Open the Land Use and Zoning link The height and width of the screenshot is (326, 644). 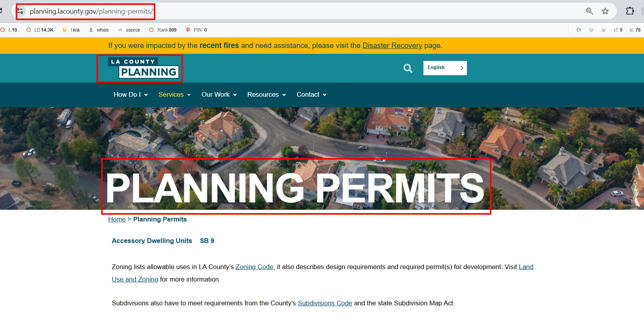click(x=135, y=280)
